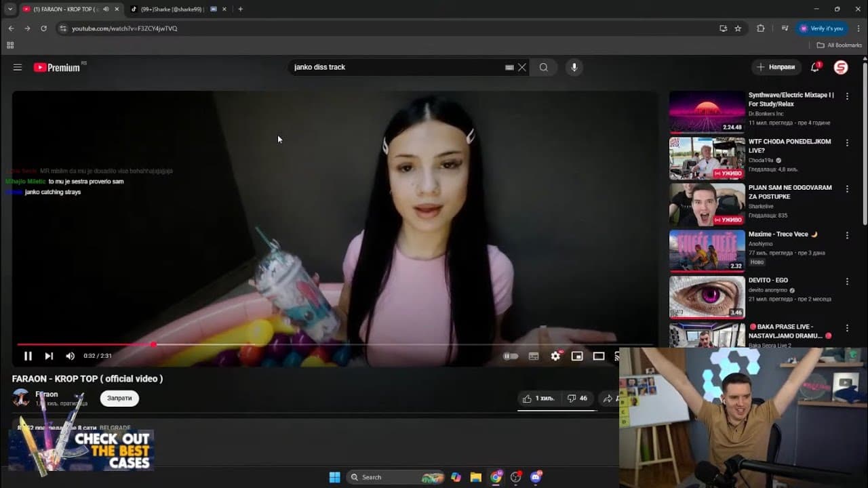Open YouTube notifications bell
Viewport: 868px width, 488px height.
816,67
